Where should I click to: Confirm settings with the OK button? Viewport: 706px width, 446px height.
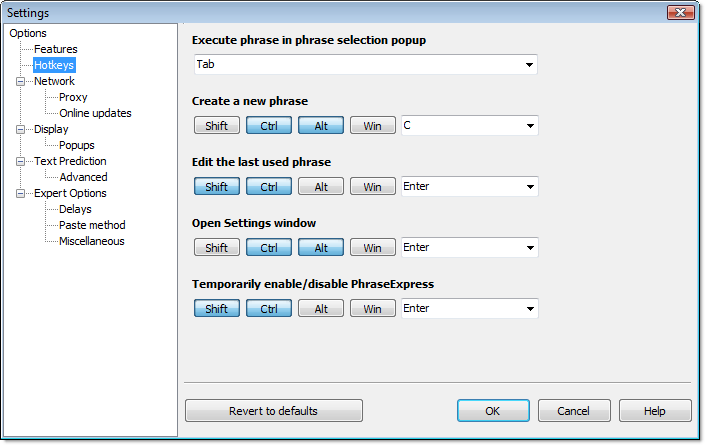pyautogui.click(x=493, y=411)
